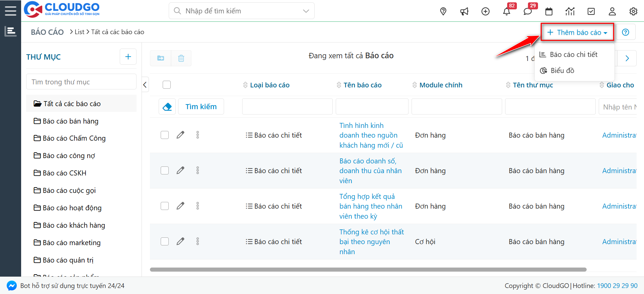Expand the Thêm báo cáo dropdown

click(x=577, y=32)
